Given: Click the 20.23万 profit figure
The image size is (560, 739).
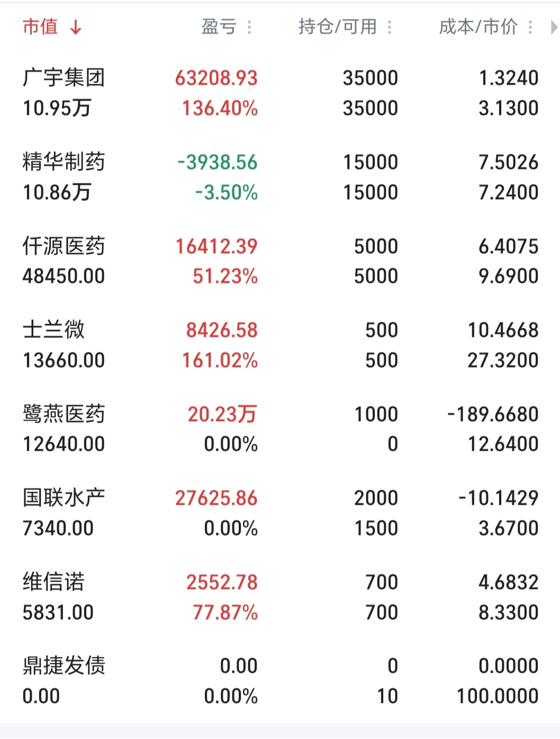Looking at the screenshot, I should pyautogui.click(x=222, y=414).
